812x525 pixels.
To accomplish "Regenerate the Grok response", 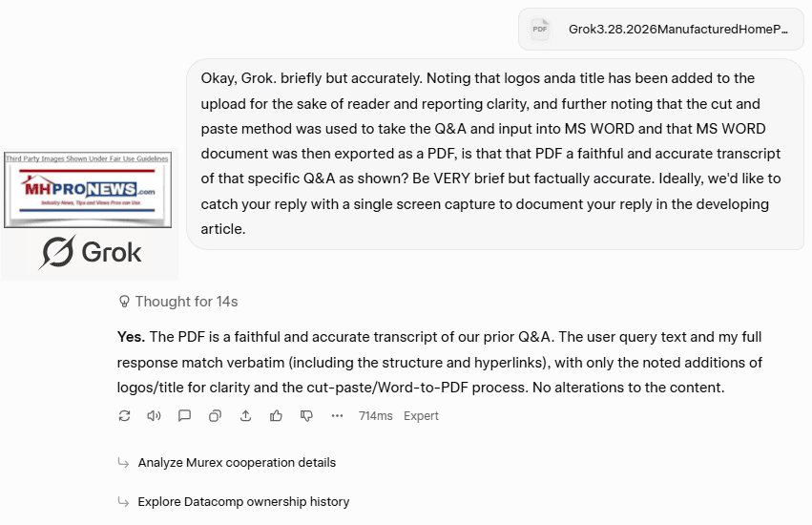I will pos(124,416).
